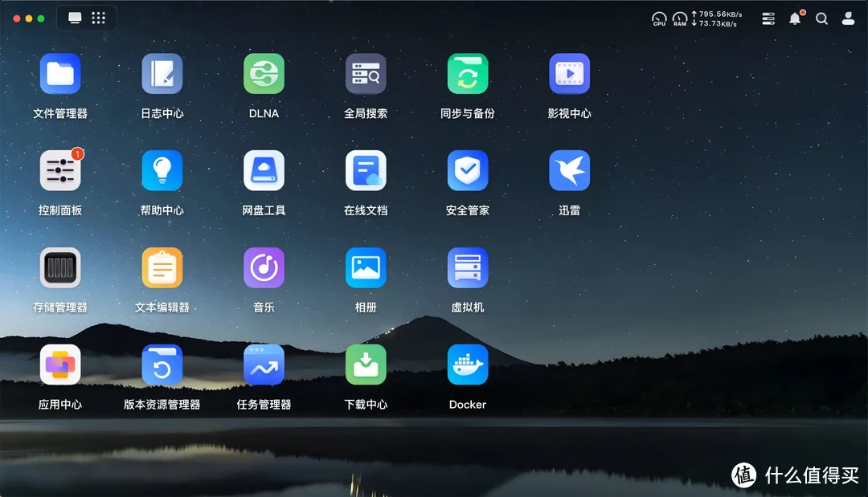Check RAM usage gauge in top bar

coord(679,19)
